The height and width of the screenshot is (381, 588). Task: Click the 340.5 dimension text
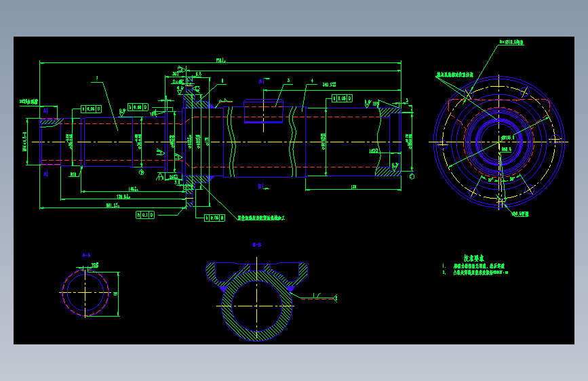(x=329, y=85)
